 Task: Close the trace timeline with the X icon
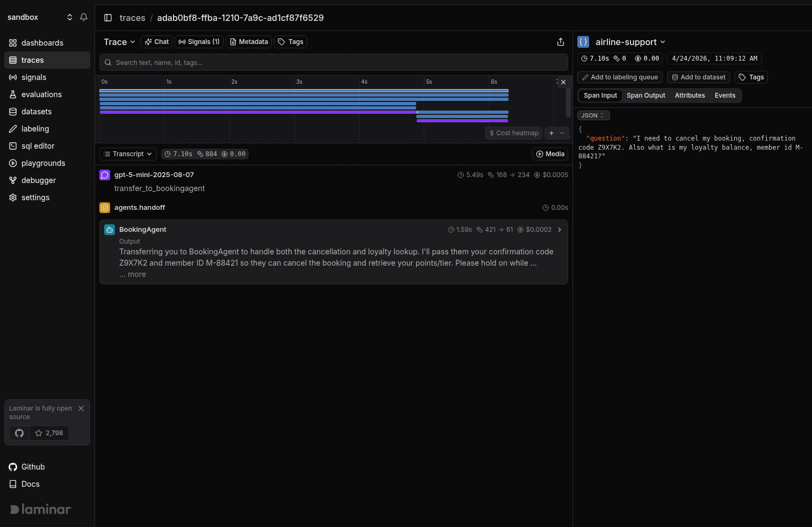tap(563, 82)
